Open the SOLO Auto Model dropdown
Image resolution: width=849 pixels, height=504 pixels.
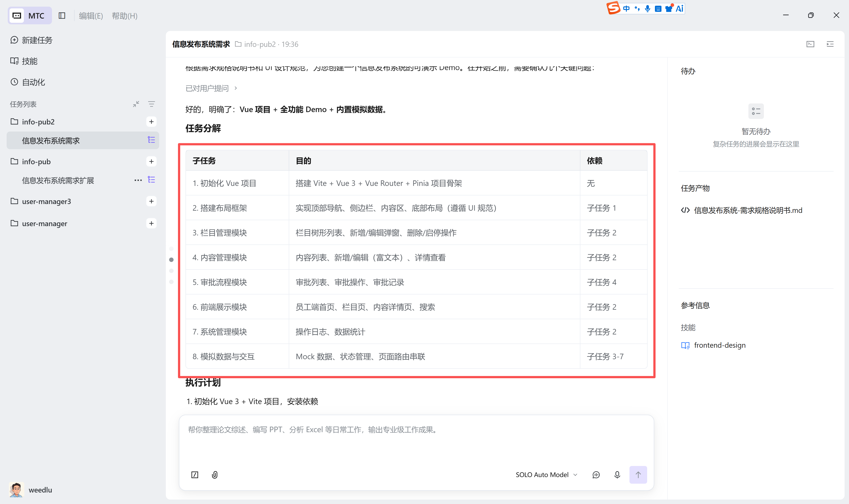(546, 474)
